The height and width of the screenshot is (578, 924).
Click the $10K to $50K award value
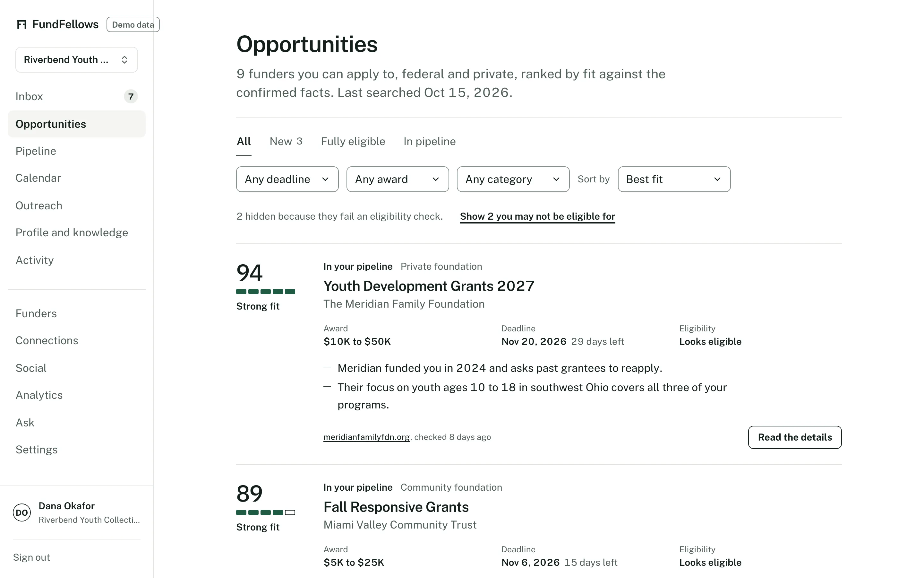[x=357, y=341]
